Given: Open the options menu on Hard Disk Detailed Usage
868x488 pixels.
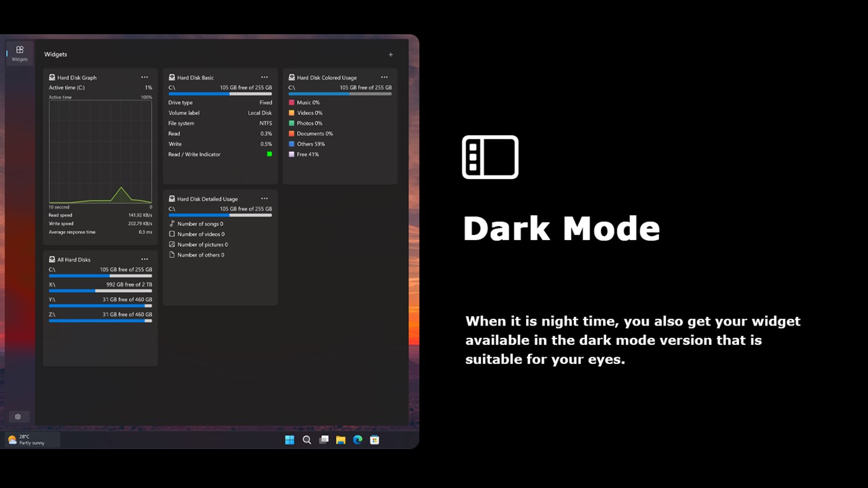Looking at the screenshot, I should [x=264, y=198].
